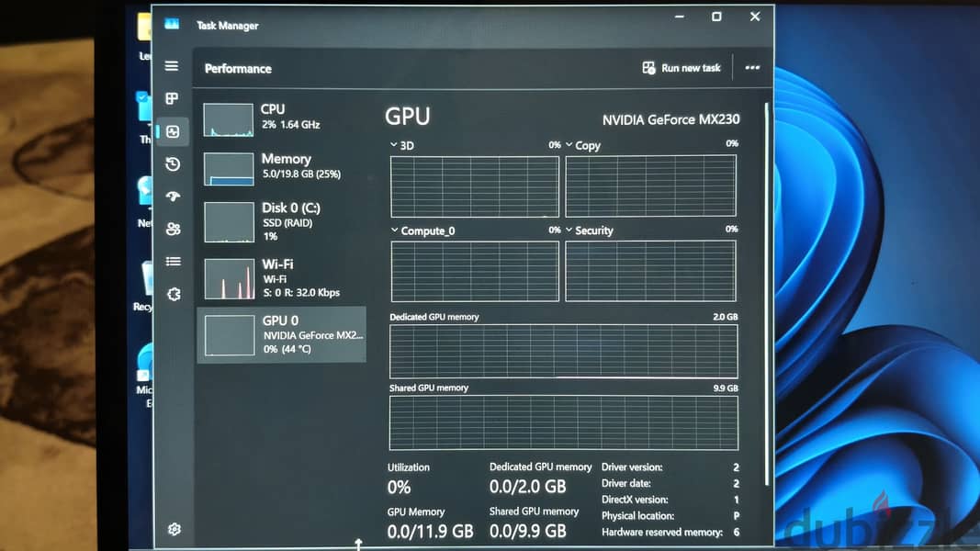Click the Wi-Fi mini graph thumbnail
Image resolution: width=980 pixels, height=551 pixels.
pos(230,278)
